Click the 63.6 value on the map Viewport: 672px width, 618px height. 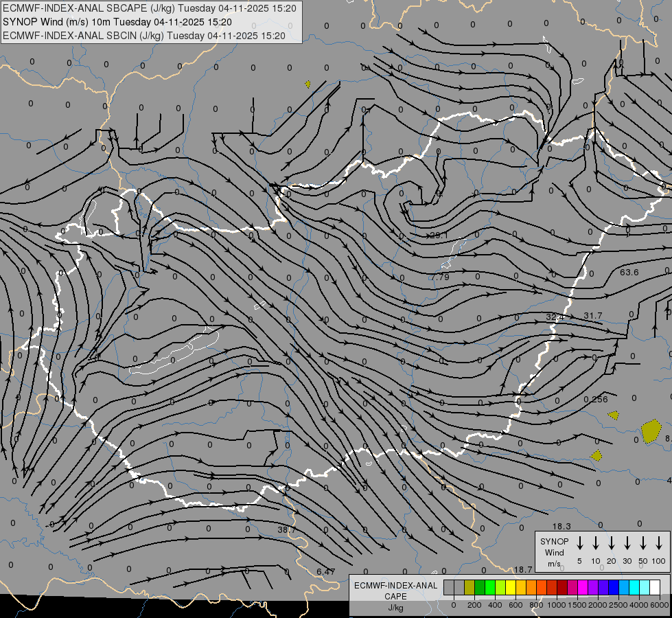coord(629,273)
